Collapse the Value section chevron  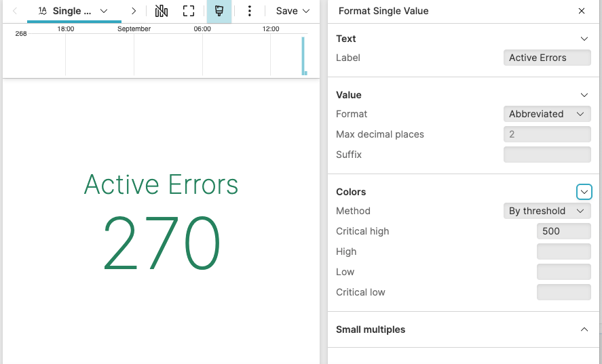coord(584,95)
